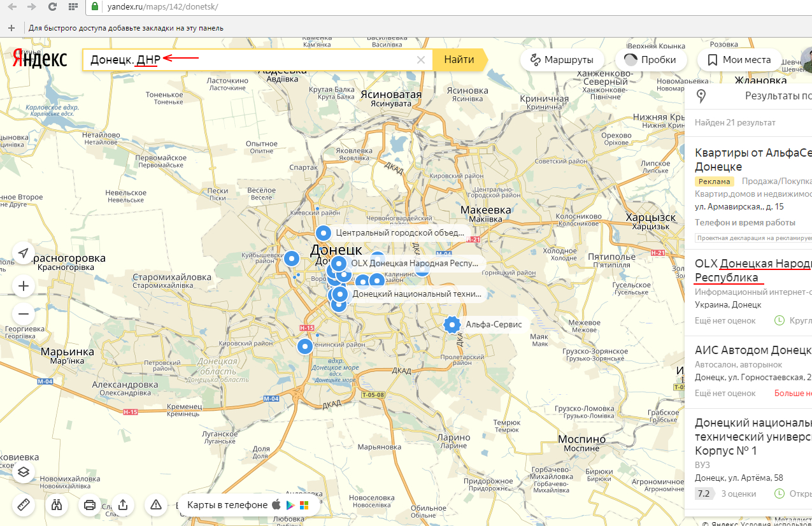This screenshot has width=812, height=526.
Task: Click the Windows Store icon
Action: click(304, 505)
